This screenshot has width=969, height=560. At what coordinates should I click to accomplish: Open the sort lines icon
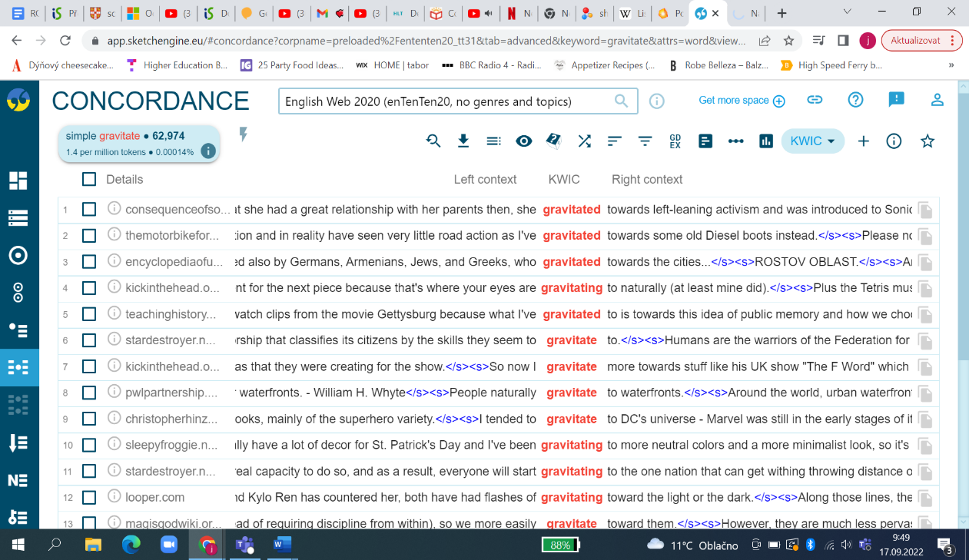coord(615,141)
